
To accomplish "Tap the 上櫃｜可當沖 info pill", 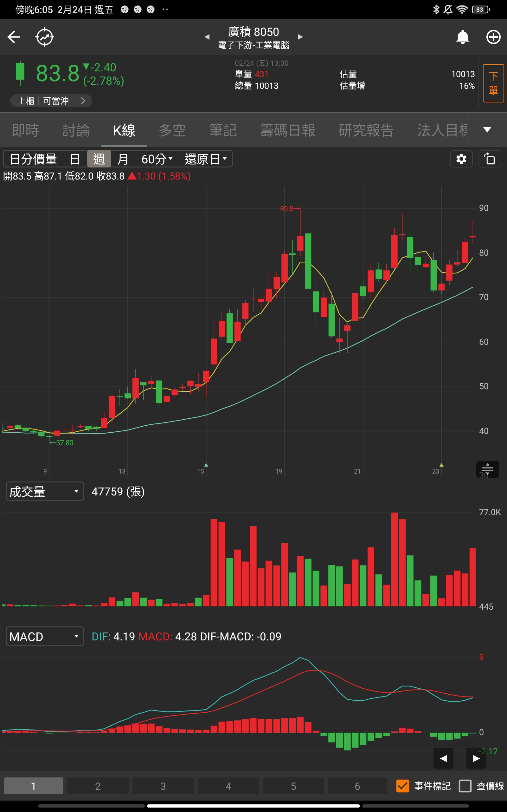I will 51,101.
